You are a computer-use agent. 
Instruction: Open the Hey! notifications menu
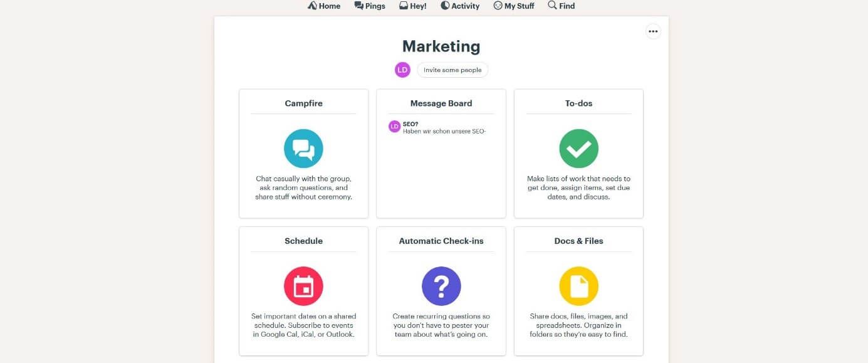tap(413, 6)
